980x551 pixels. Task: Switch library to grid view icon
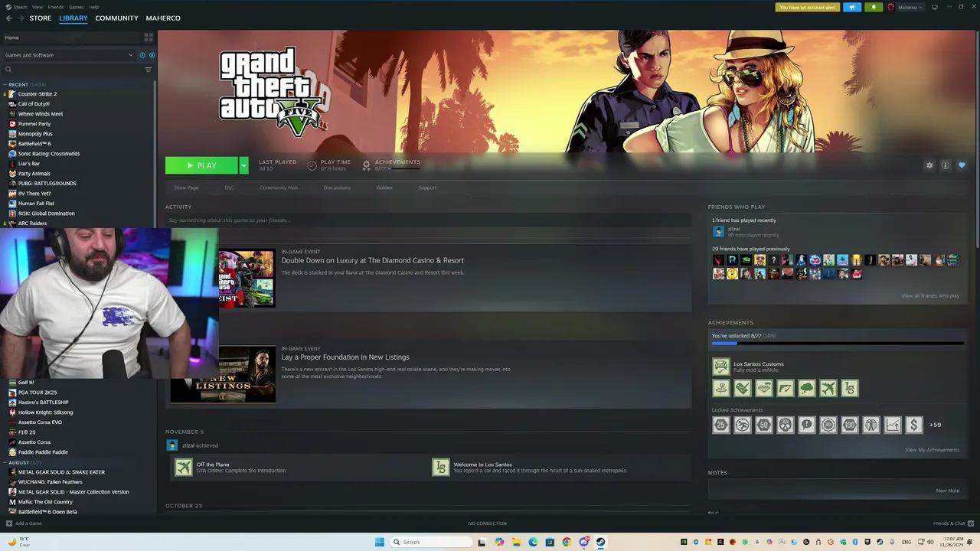point(149,37)
